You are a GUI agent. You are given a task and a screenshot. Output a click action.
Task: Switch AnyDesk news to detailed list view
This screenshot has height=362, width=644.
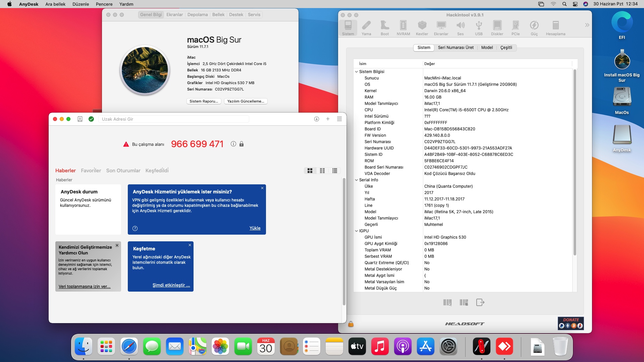[x=335, y=171]
